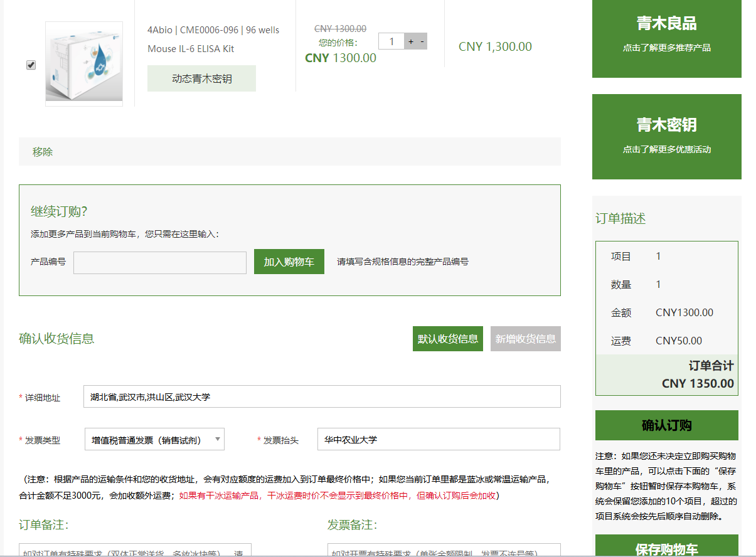This screenshot has height=557, width=756.
Task: Click 新增收货信息 button
Action: point(525,339)
